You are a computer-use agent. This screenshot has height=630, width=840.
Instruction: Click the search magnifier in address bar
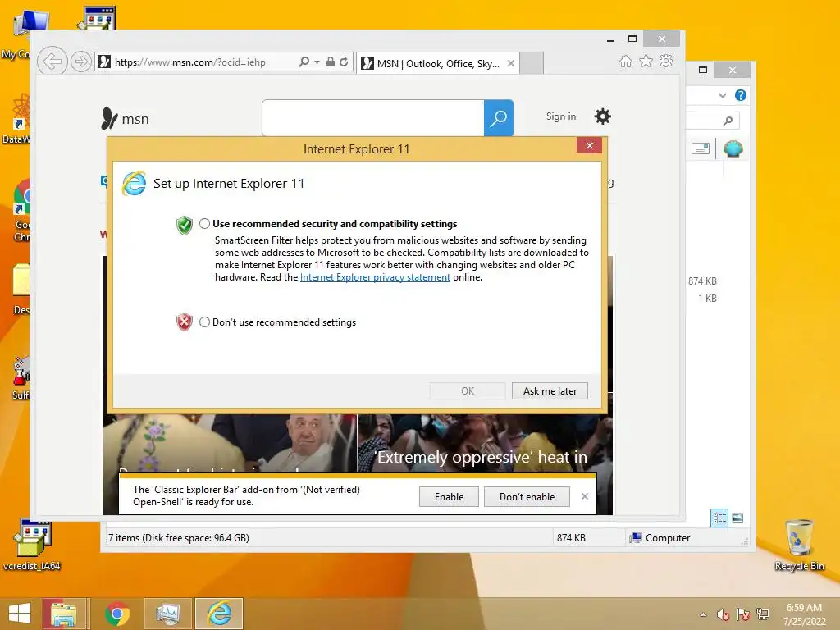point(304,62)
